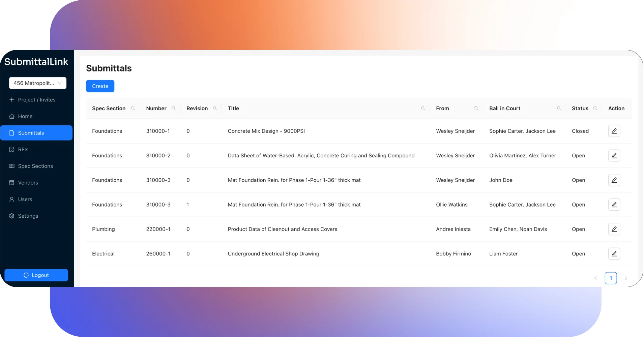Edit the Underground Electrical Shop Drawing submittal
Viewport: 644px width, 337px height.
click(614, 254)
